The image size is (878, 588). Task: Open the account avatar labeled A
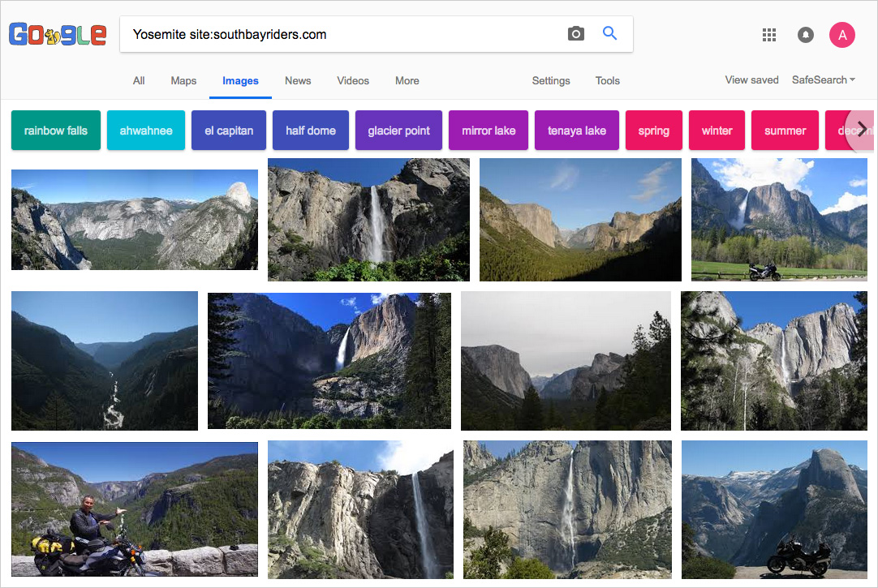pos(842,35)
